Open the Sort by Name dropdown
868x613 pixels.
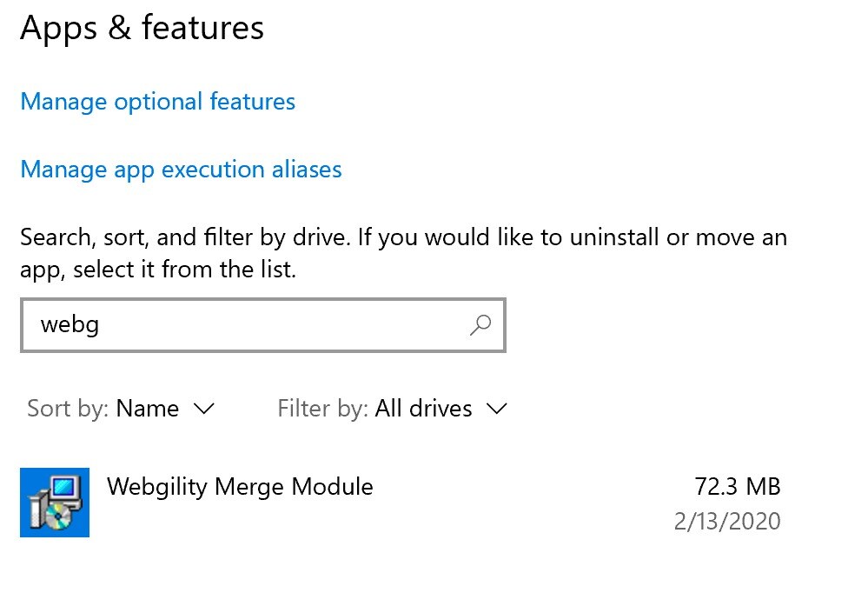[121, 409]
